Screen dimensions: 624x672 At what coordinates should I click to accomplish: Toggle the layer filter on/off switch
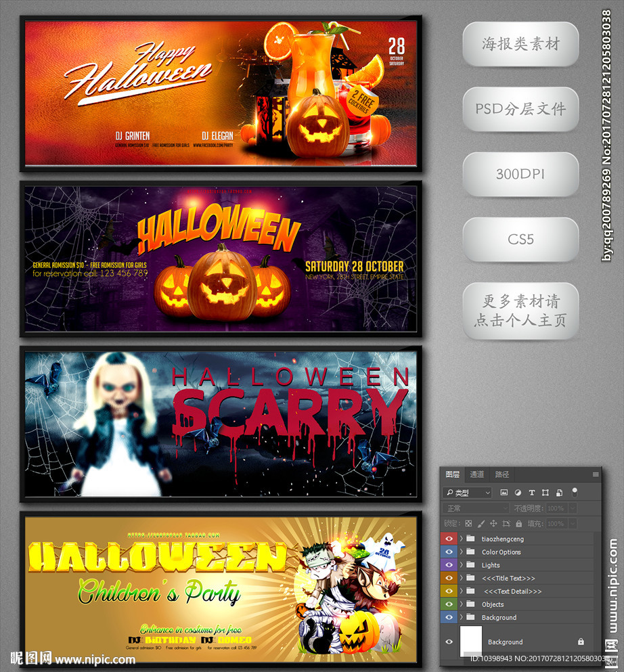tap(575, 492)
